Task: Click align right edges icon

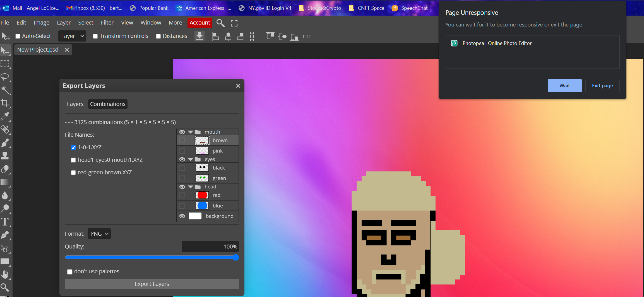Action: pos(241,37)
